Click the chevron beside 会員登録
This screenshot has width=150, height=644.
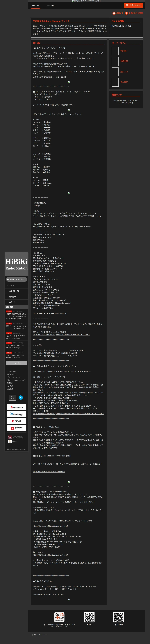[7, 297]
